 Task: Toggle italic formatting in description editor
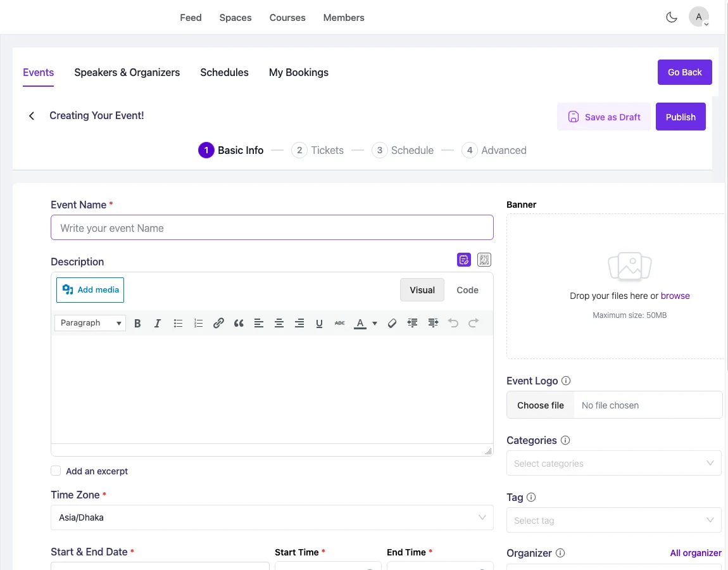[158, 324]
